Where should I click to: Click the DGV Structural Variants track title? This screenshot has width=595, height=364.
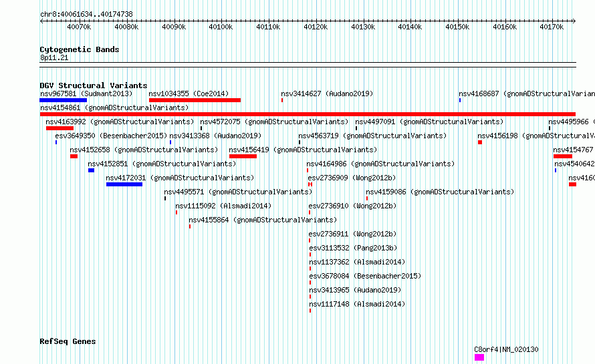[94, 85]
